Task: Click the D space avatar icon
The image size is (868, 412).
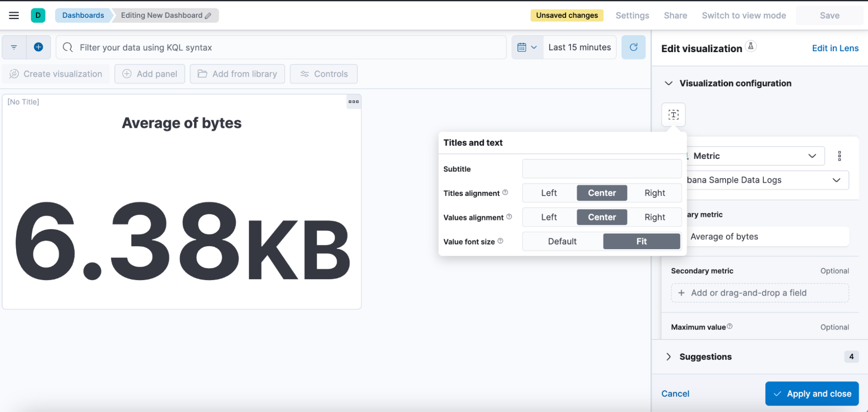Action: click(37, 15)
